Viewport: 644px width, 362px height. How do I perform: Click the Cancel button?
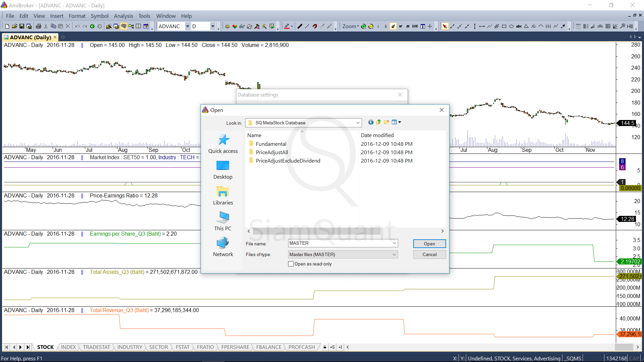point(429,254)
